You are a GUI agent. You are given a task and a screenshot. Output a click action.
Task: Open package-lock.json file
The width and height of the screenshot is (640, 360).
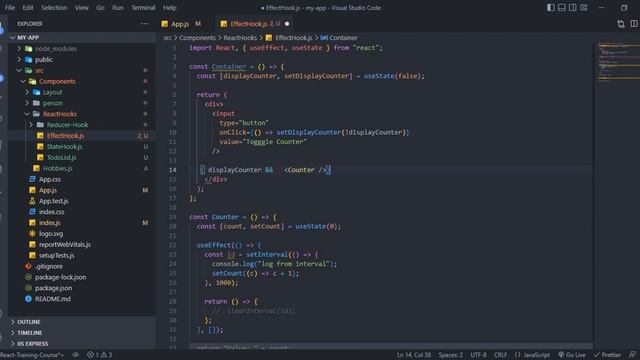point(82,277)
